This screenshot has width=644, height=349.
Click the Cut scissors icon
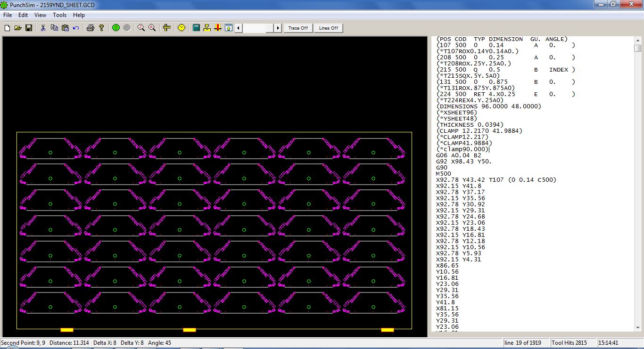[x=43, y=28]
